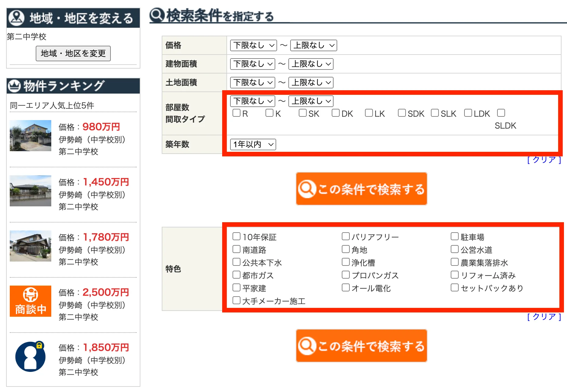The width and height of the screenshot is (567, 392).
Task: Enable the LDK floor plan checkbox
Action: coord(468,113)
